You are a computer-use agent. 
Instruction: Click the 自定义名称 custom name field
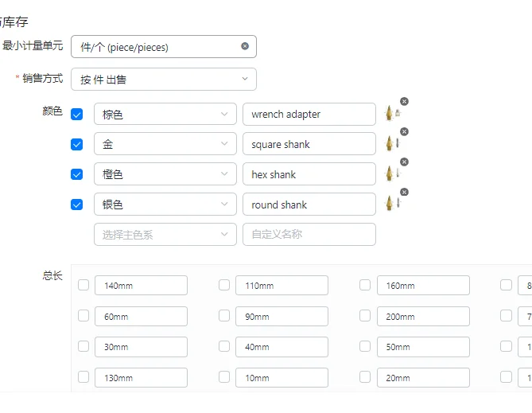pos(309,234)
